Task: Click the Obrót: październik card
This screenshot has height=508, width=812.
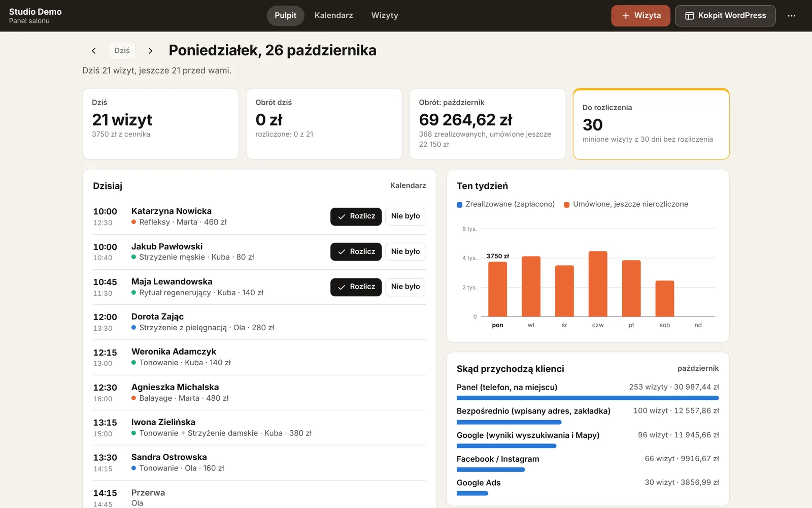Action: (x=488, y=124)
